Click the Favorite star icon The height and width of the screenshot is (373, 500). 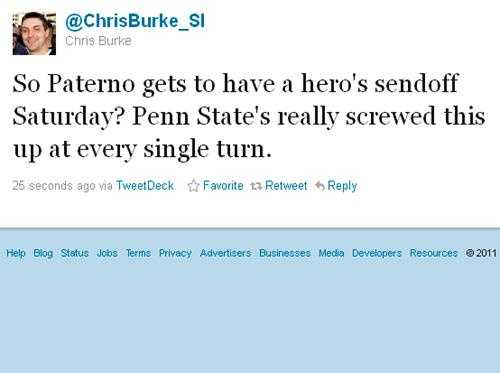[193, 186]
